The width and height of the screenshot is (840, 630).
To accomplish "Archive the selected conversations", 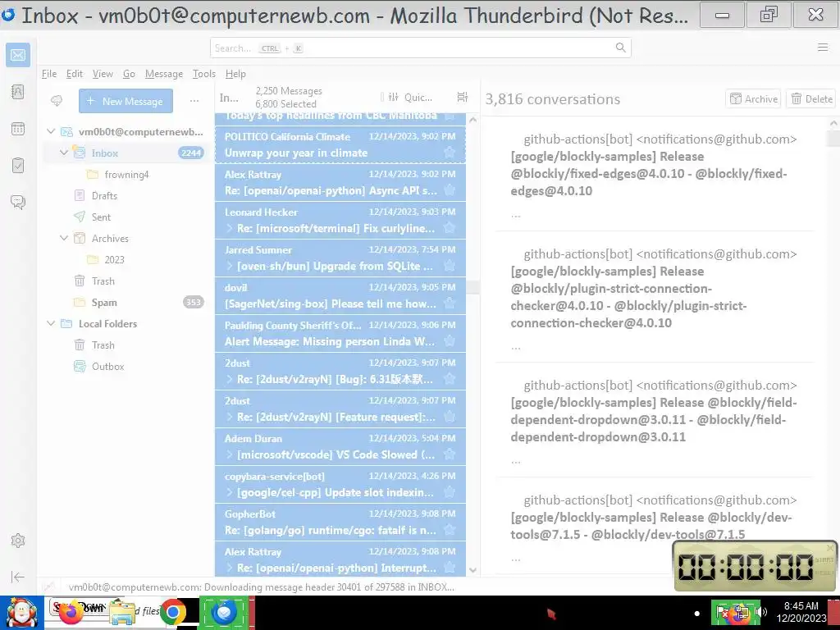I will pos(753,98).
